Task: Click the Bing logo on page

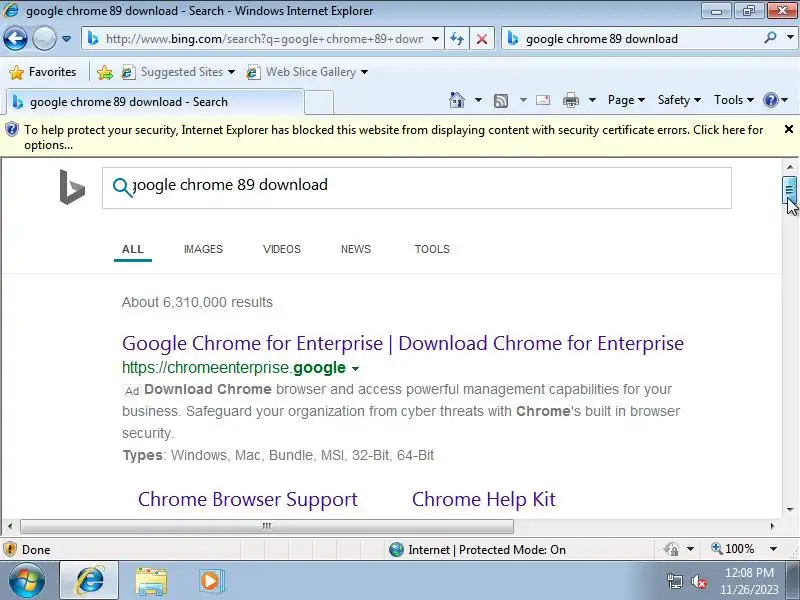Action: click(x=72, y=187)
